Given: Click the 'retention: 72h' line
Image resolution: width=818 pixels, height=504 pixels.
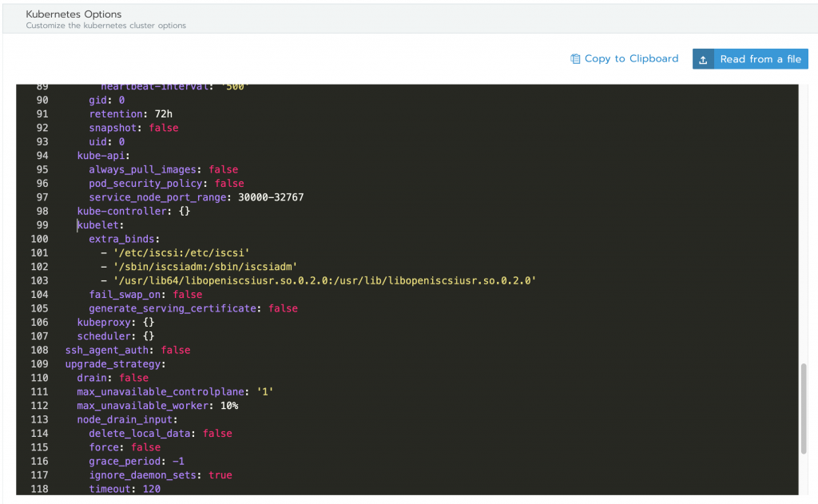Looking at the screenshot, I should point(130,113).
